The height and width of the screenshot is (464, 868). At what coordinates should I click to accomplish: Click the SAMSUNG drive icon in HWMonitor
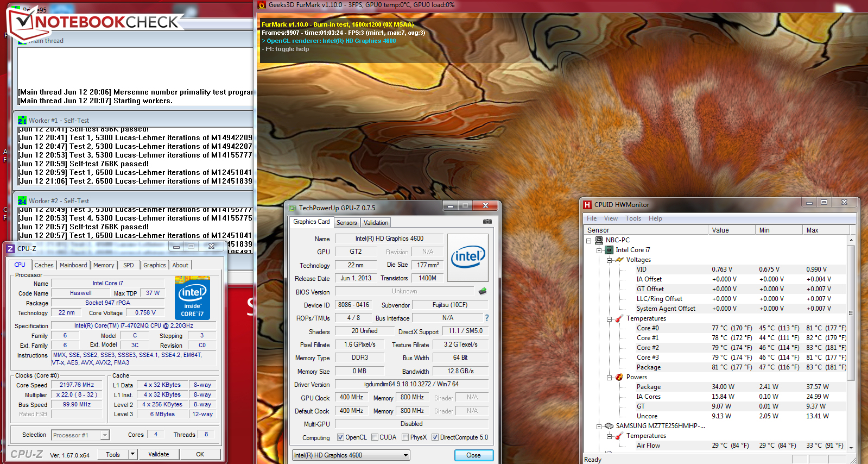(609, 426)
